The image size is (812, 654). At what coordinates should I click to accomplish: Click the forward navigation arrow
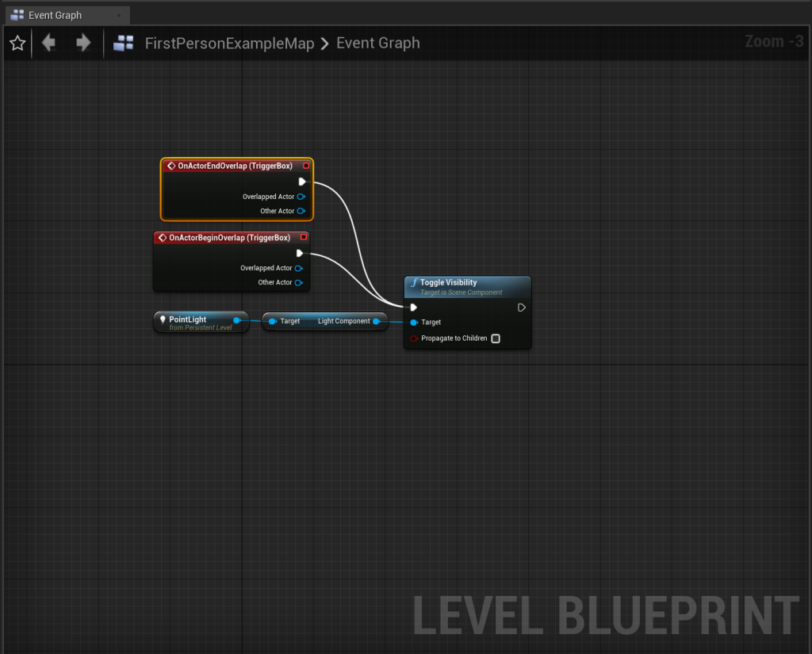83,43
